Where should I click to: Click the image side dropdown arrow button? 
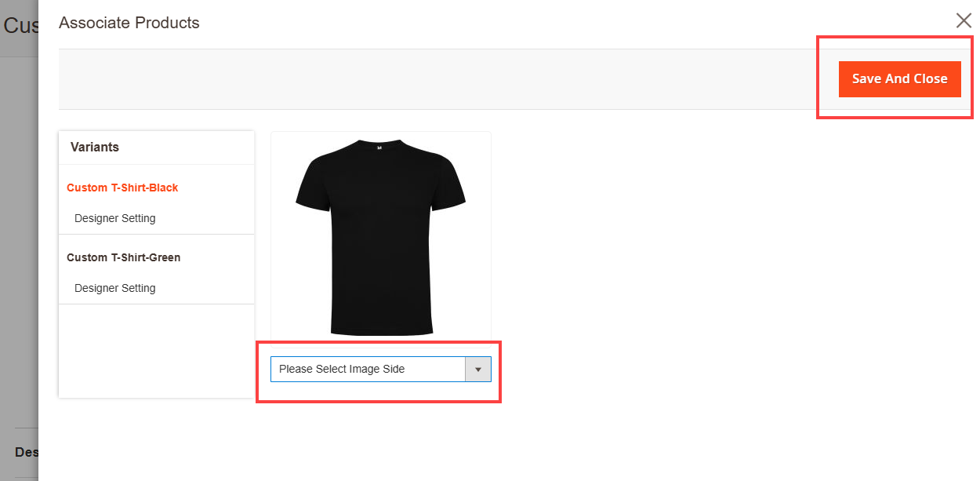click(477, 369)
